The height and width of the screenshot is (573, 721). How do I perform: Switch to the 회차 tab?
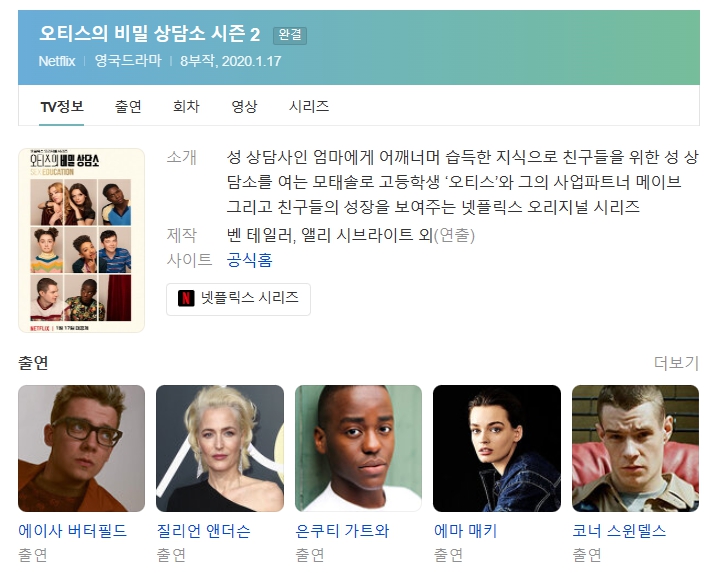point(186,107)
